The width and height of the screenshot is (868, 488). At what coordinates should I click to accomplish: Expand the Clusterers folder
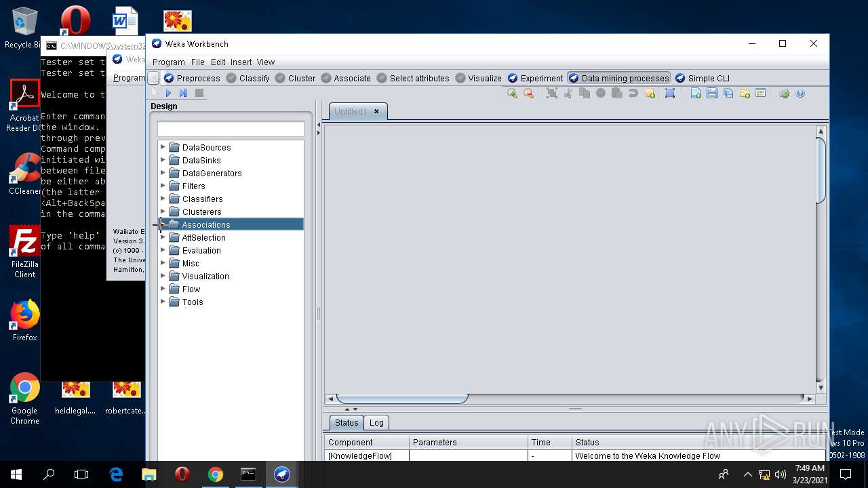(163, 211)
